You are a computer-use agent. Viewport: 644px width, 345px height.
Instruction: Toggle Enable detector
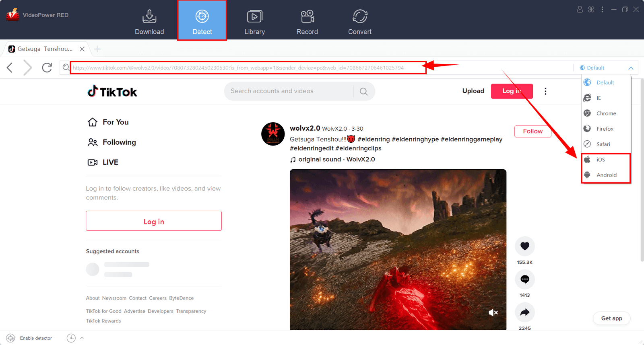[x=29, y=338]
